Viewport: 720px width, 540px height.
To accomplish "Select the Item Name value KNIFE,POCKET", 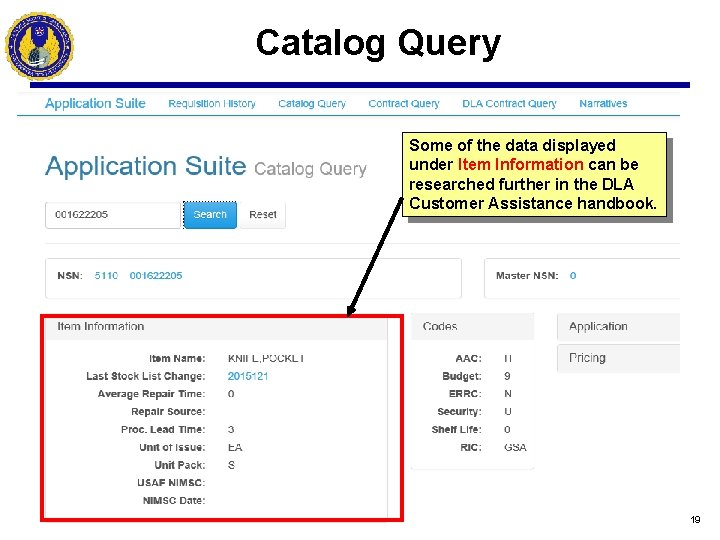I will [x=266, y=358].
